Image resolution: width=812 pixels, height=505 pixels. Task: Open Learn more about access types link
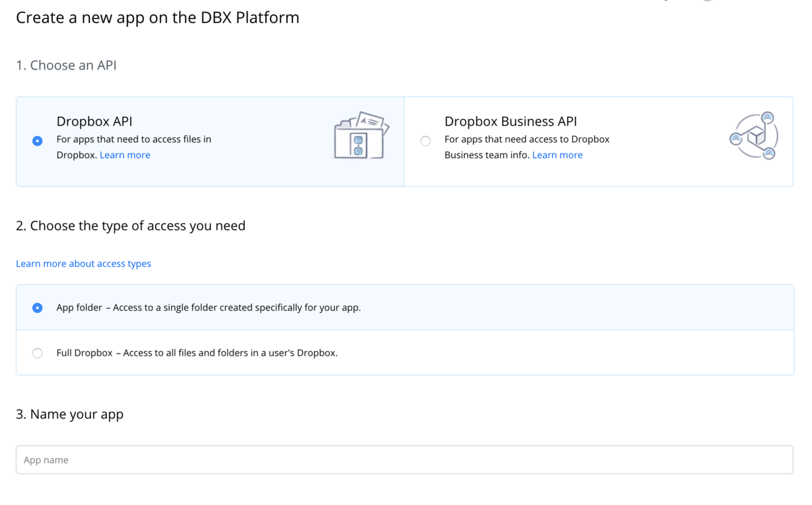[83, 264]
